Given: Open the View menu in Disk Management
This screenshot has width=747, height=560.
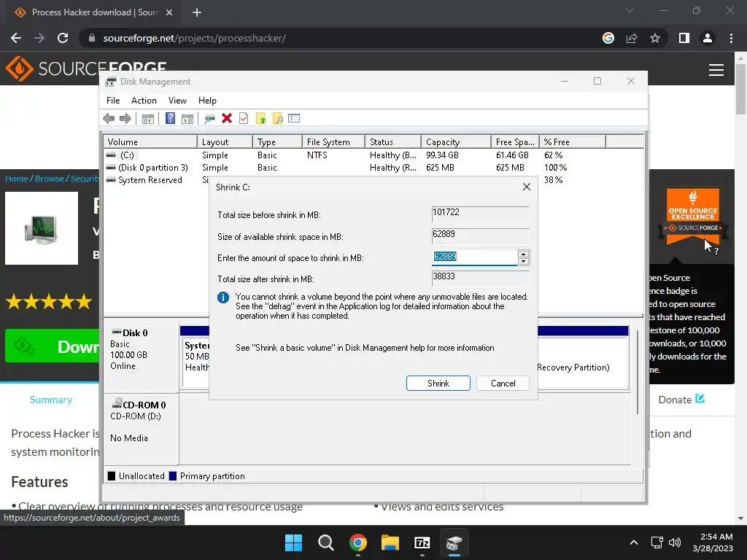Looking at the screenshot, I should (177, 101).
